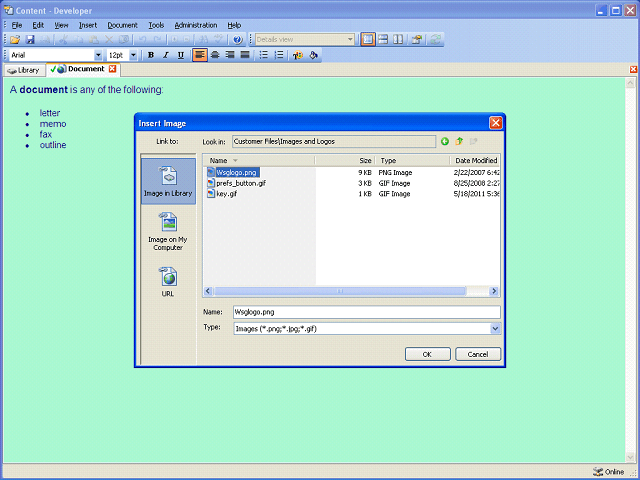Viewport: 640px width, 480px height.
Task: Open the Tools menu
Action: pos(156,25)
